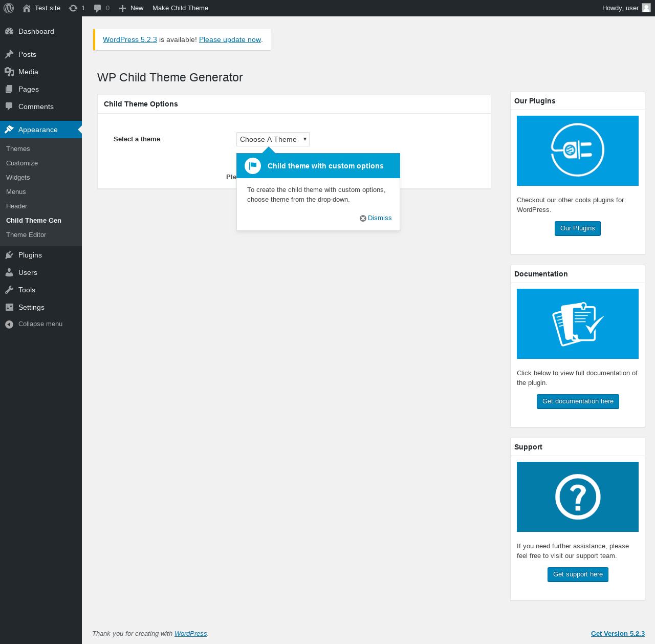Screen dimensions: 655x644
Task: Click the Documentation panel heading
Action: (541, 274)
